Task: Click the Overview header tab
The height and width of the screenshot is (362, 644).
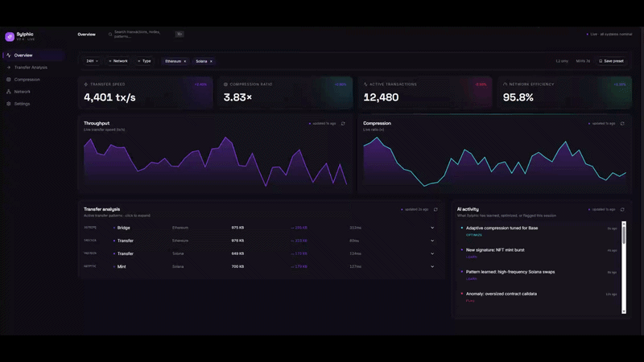Action: click(87, 35)
